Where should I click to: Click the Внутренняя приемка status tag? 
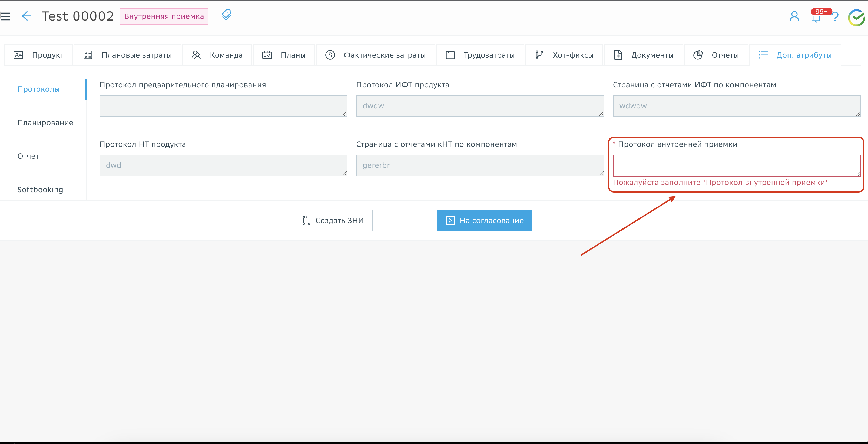(x=164, y=16)
